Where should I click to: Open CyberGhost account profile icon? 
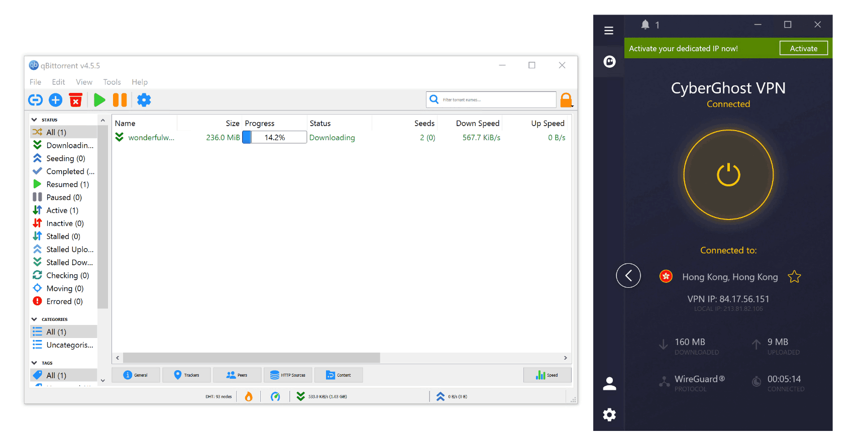click(x=609, y=384)
